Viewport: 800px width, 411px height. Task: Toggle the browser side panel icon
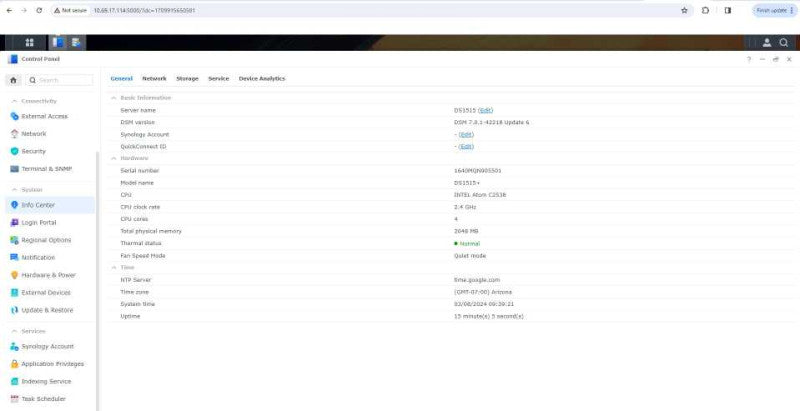point(728,10)
